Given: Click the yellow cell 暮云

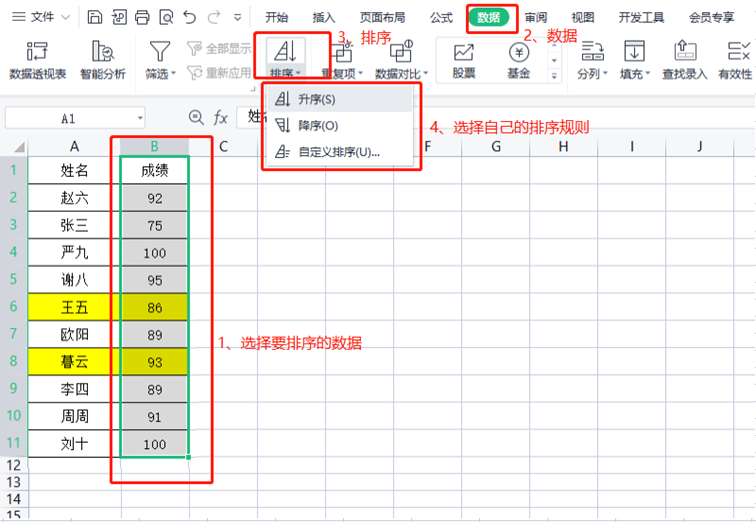Looking at the screenshot, I should 74,361.
